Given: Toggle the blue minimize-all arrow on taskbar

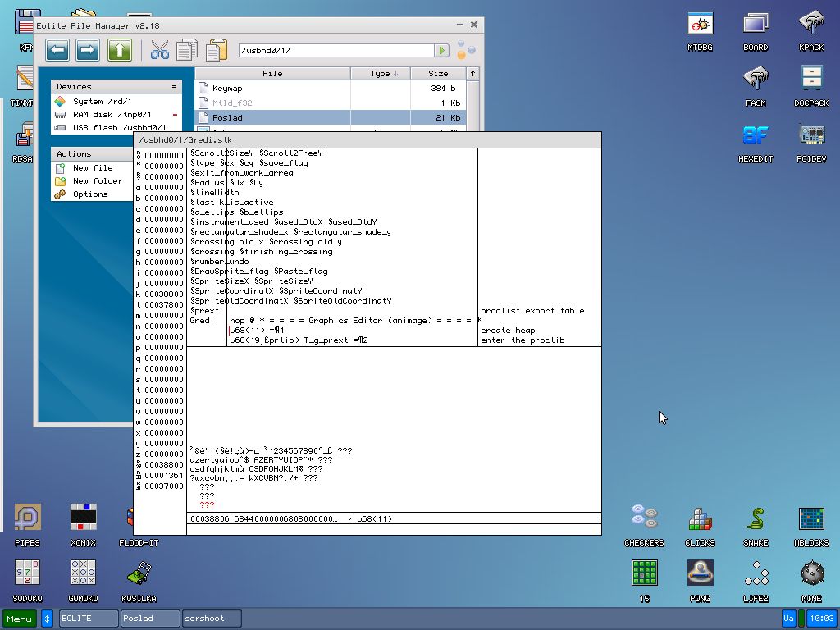Looking at the screenshot, I should coord(47,619).
